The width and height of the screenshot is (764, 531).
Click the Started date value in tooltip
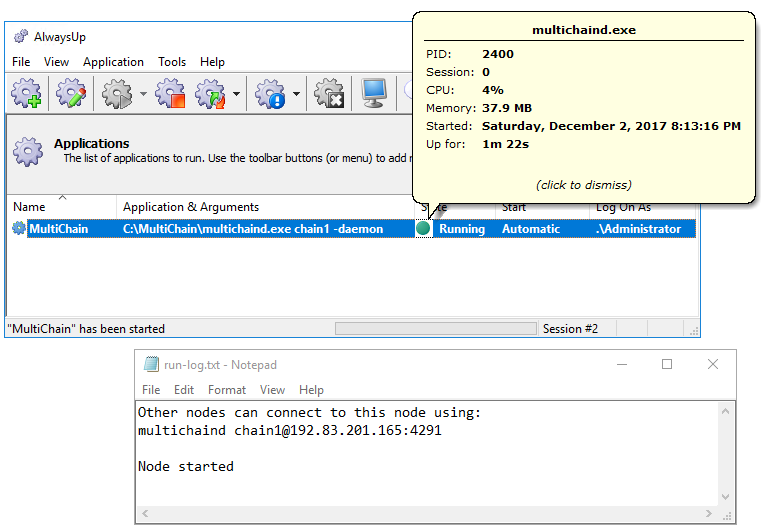tap(611, 126)
